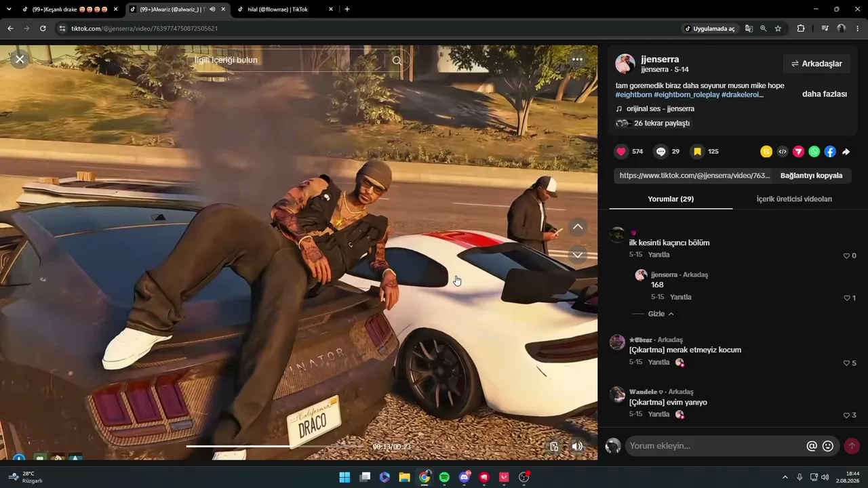Switch to the 'Yorumlar (29)' tab
Screen dimensions: 868x488
pos(671,199)
